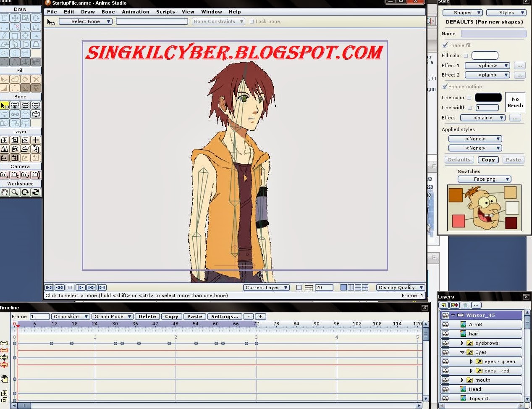Click the New Layer plus icon in Layer section

click(x=35, y=140)
